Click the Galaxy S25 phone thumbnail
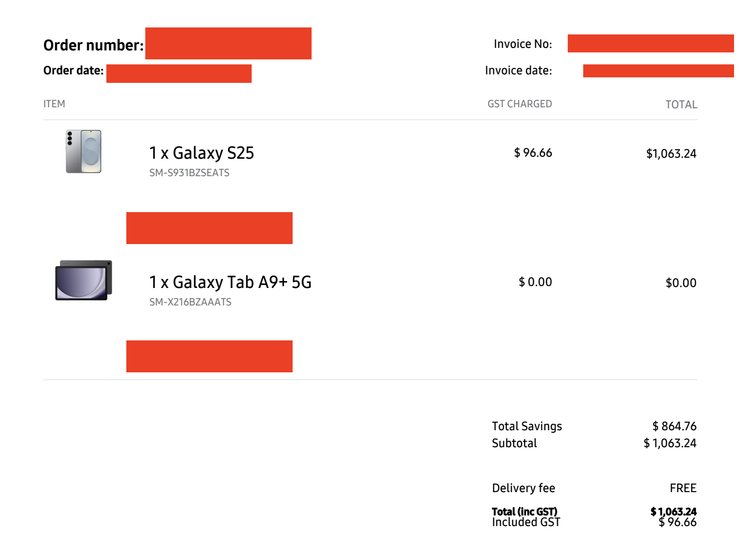 coord(83,152)
